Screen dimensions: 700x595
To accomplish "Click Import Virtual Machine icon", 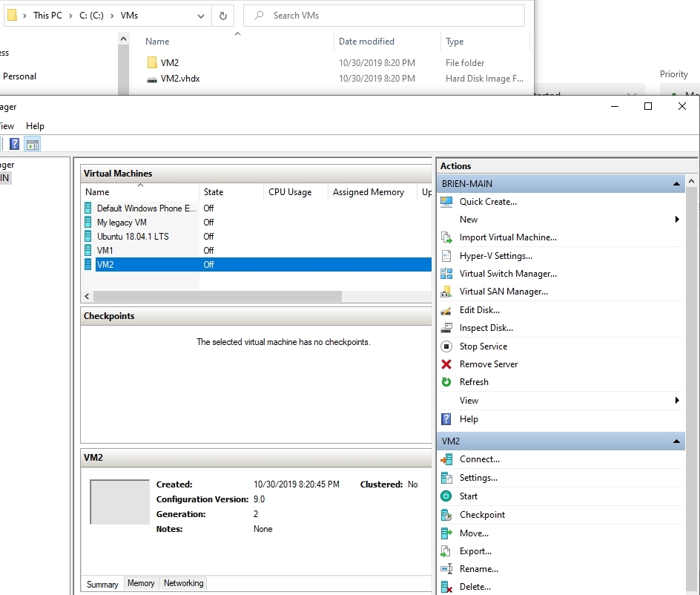I will (446, 237).
